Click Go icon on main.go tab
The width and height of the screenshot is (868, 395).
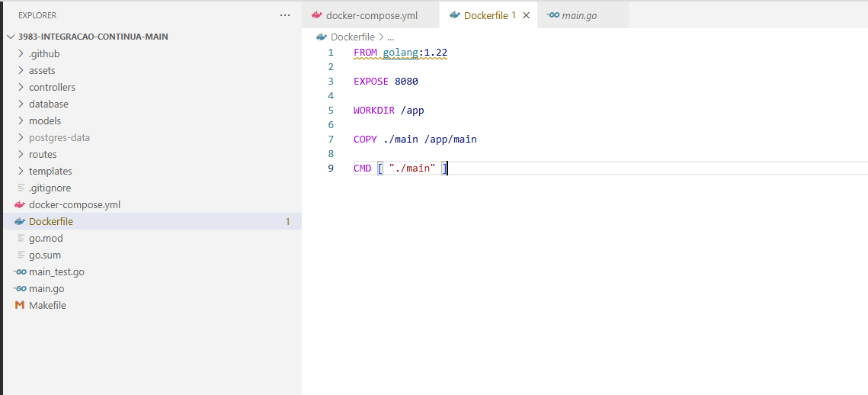click(552, 15)
